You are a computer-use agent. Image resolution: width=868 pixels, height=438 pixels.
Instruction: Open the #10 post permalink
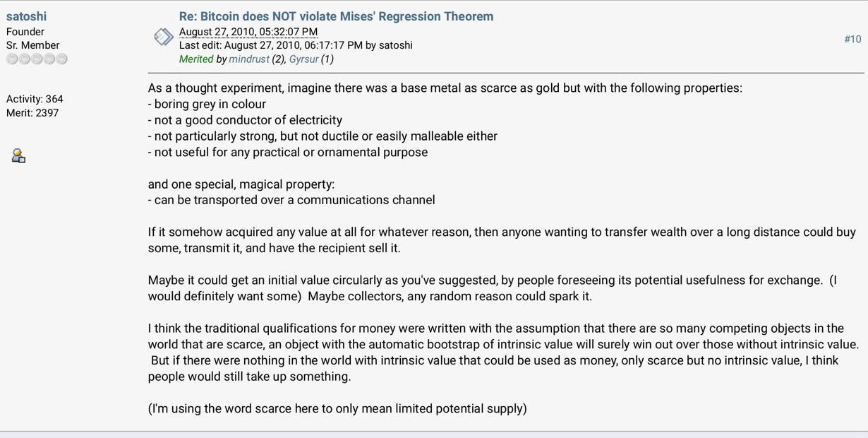click(852, 39)
